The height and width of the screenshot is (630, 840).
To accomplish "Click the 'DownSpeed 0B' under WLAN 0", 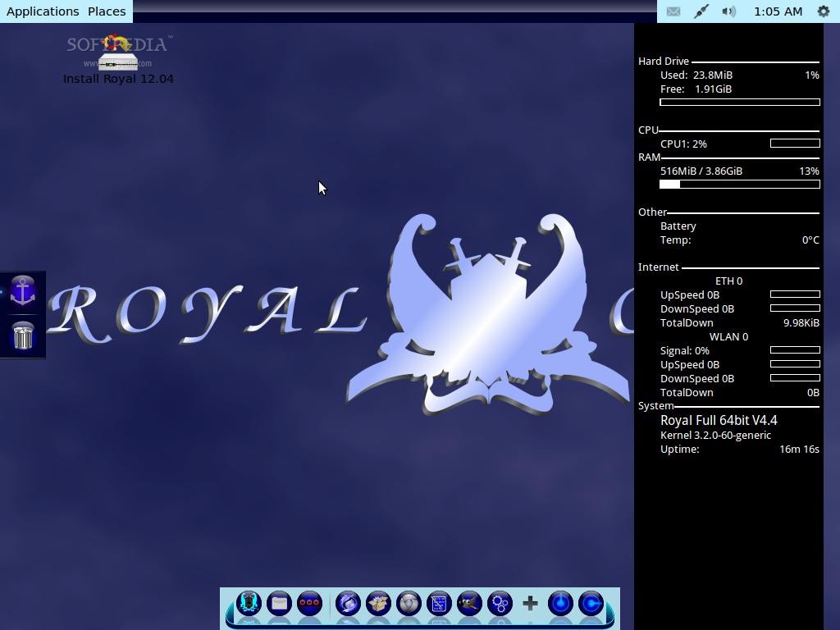I will [696, 378].
